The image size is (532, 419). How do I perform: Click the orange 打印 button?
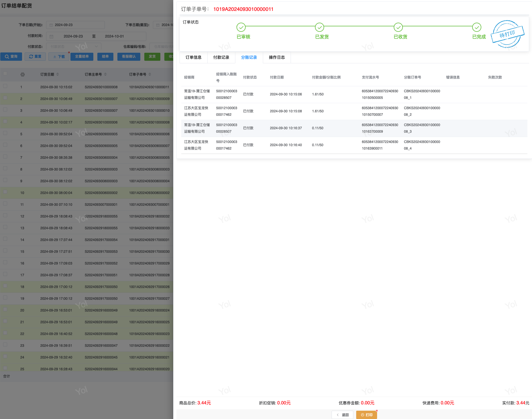click(x=367, y=415)
